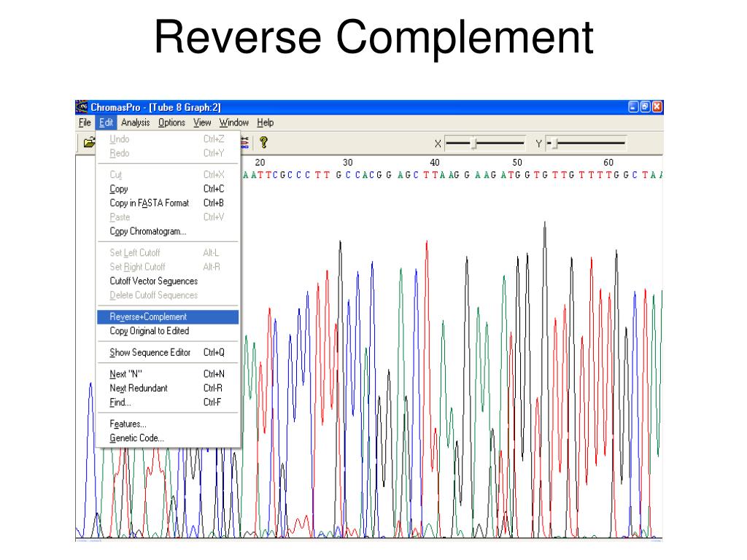Click the ChromasPro application title bar icon
Screen dimensions: 747x560
click(x=82, y=106)
